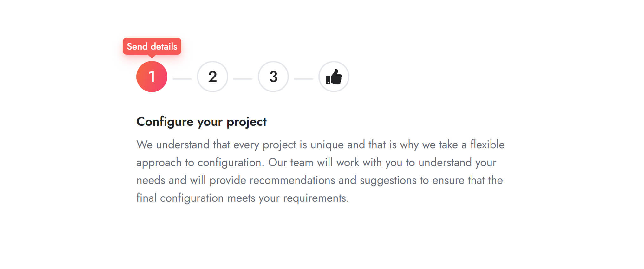Click the word "suggestions" in the paragraph
This screenshot has height=269, width=644.
[x=388, y=180]
